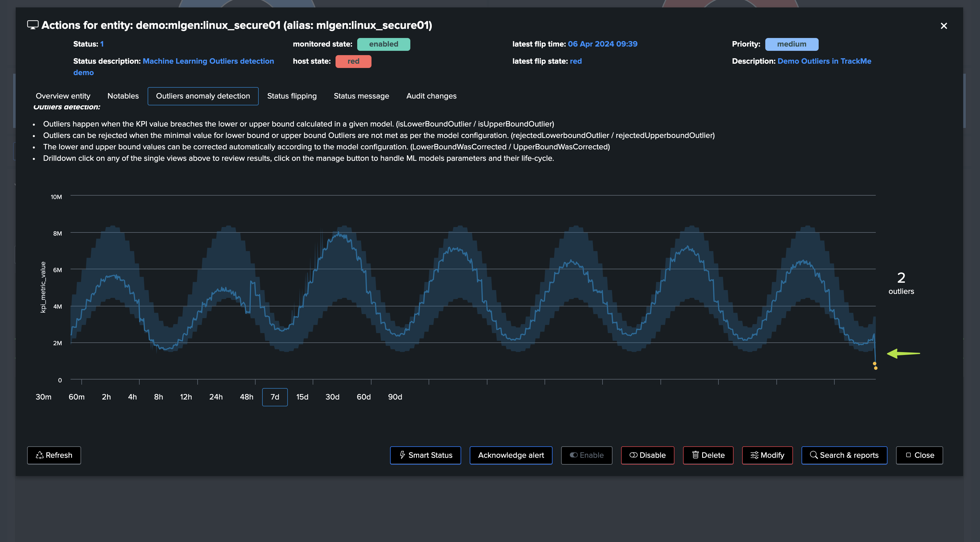Click the Refresh button with recycle icon

point(54,455)
